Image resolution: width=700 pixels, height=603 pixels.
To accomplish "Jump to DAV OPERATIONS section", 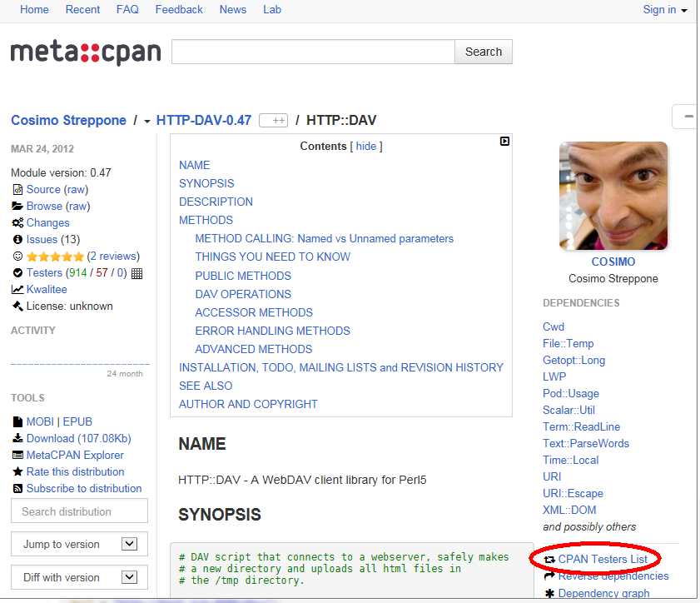I will point(243,294).
